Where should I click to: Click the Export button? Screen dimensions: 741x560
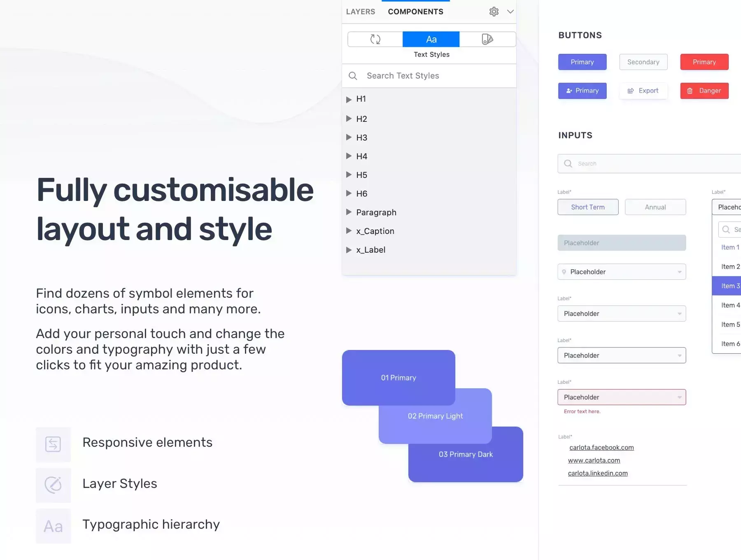643,91
